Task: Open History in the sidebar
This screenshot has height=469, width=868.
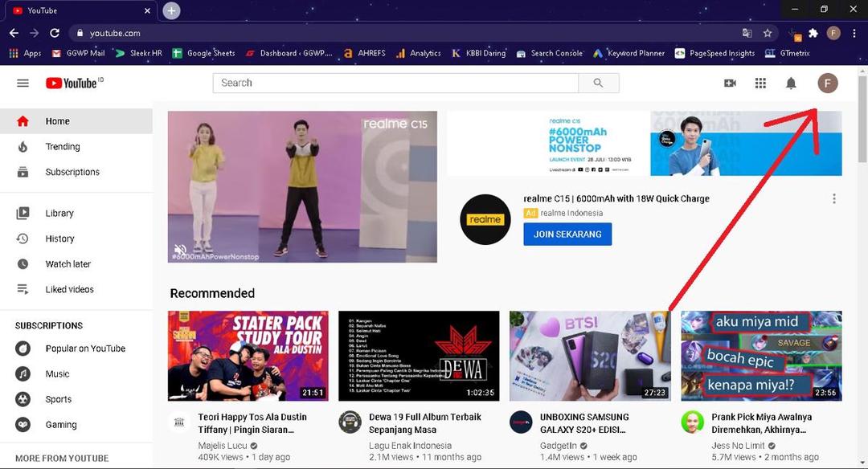Action: click(76, 239)
